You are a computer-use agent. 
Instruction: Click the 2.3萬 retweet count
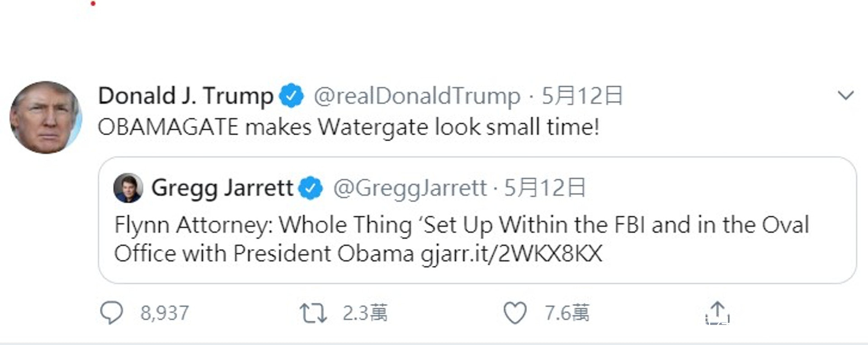pos(365,313)
